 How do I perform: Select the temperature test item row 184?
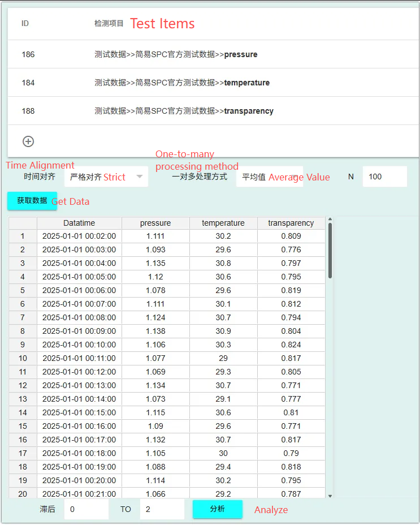click(x=214, y=83)
